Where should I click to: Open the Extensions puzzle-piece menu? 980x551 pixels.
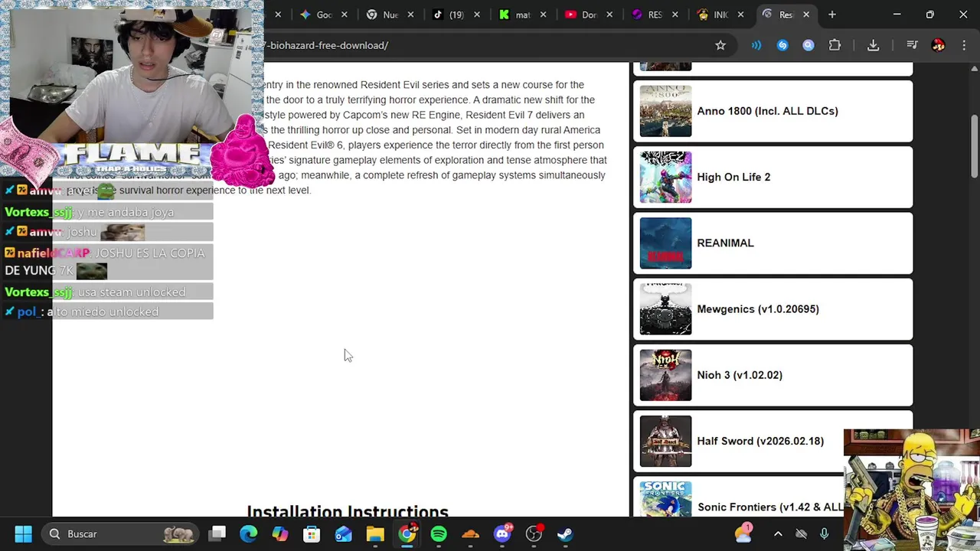pos(835,45)
